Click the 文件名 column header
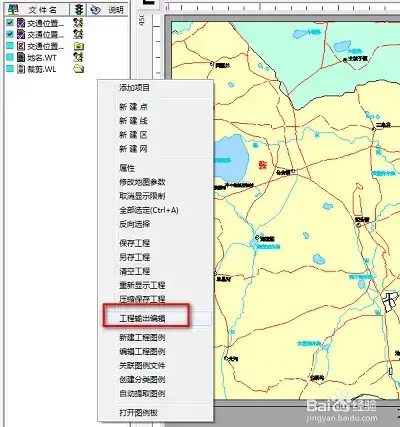Image resolution: width=400 pixels, height=427 pixels. tap(37, 10)
